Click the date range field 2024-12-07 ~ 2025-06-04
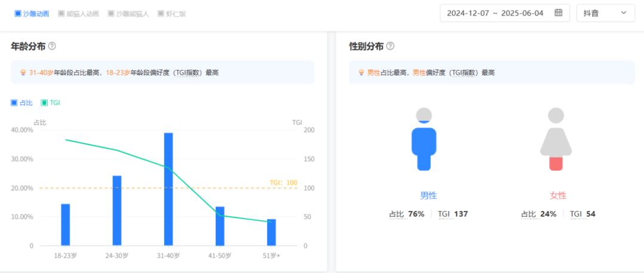This screenshot has width=644, height=273. 505,13
